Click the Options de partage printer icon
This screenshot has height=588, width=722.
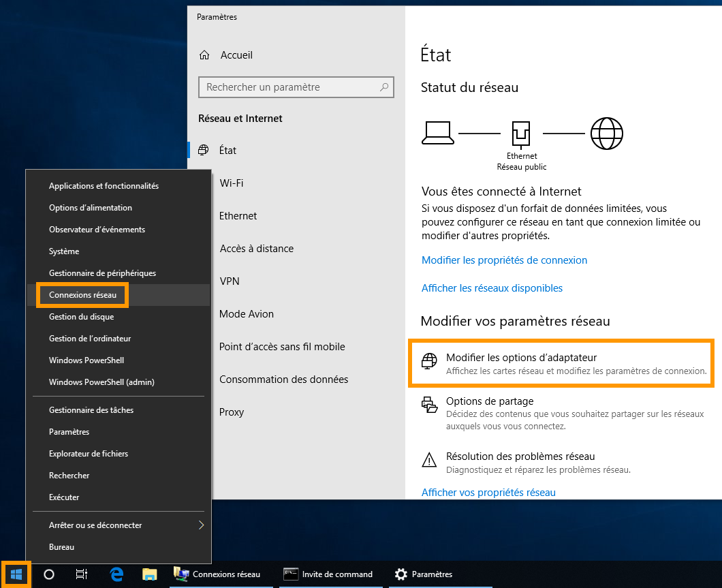[x=429, y=405]
